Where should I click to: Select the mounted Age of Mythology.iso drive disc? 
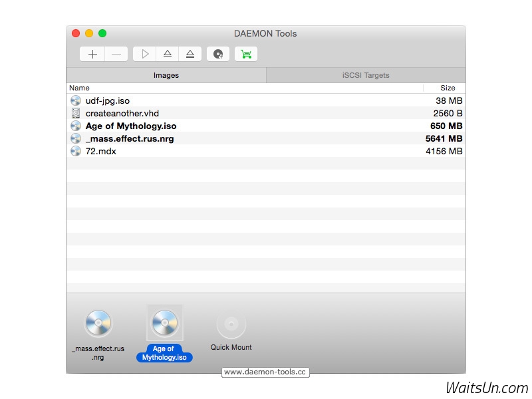165,323
